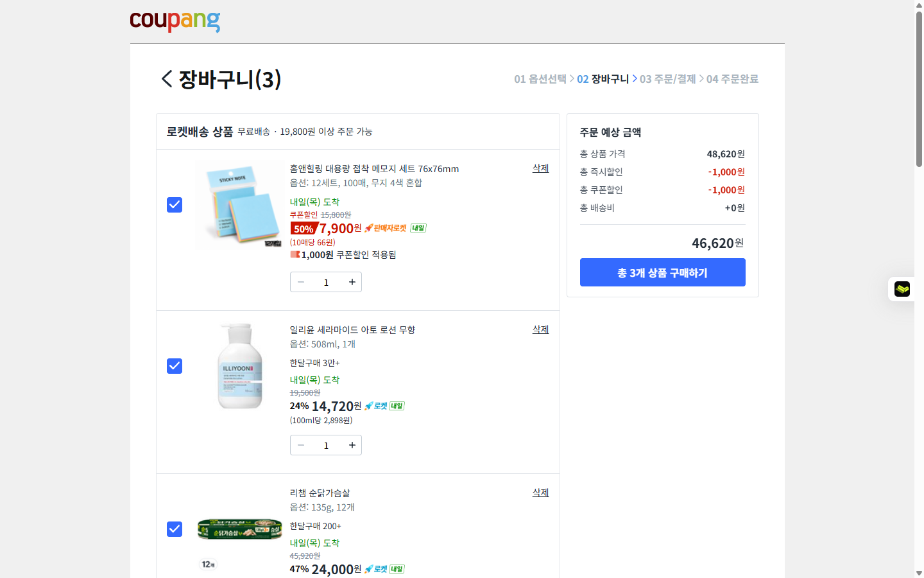Image resolution: width=924 pixels, height=578 pixels.
Task: Open the 리챔 순닭가슴살 product title
Action: (320, 493)
